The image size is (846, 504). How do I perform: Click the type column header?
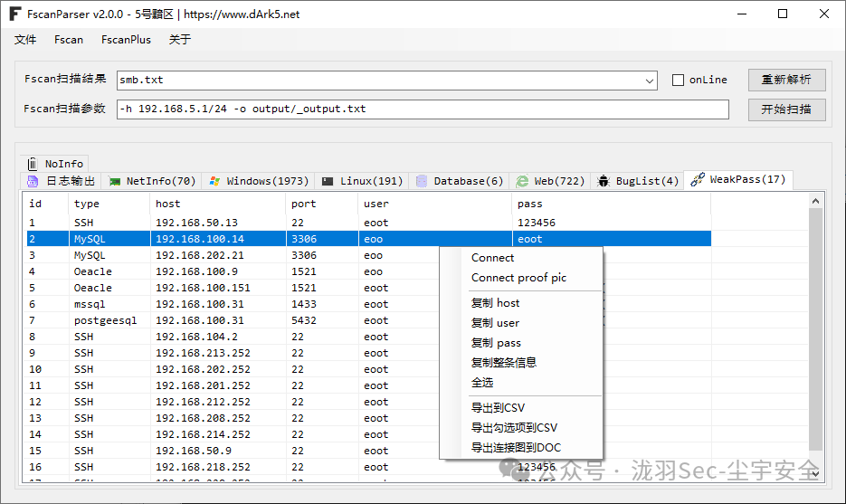[109, 204]
